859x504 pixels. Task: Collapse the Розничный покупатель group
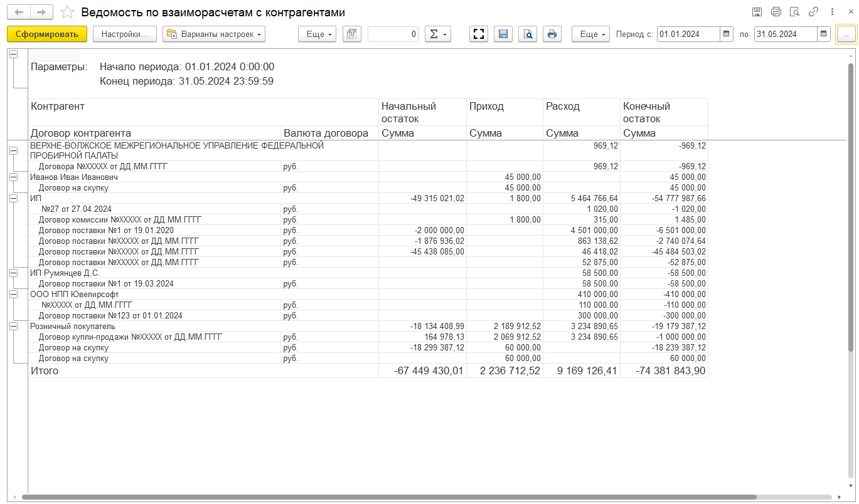[x=14, y=327]
